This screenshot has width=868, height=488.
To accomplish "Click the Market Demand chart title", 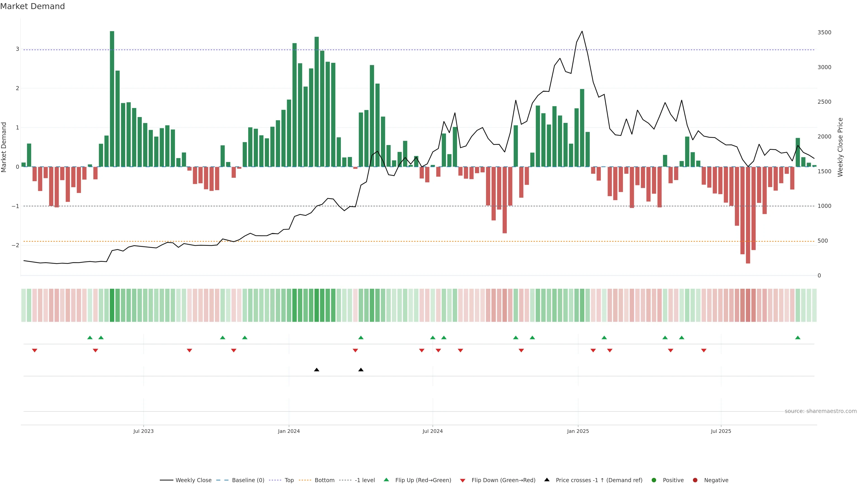I will tap(32, 6).
